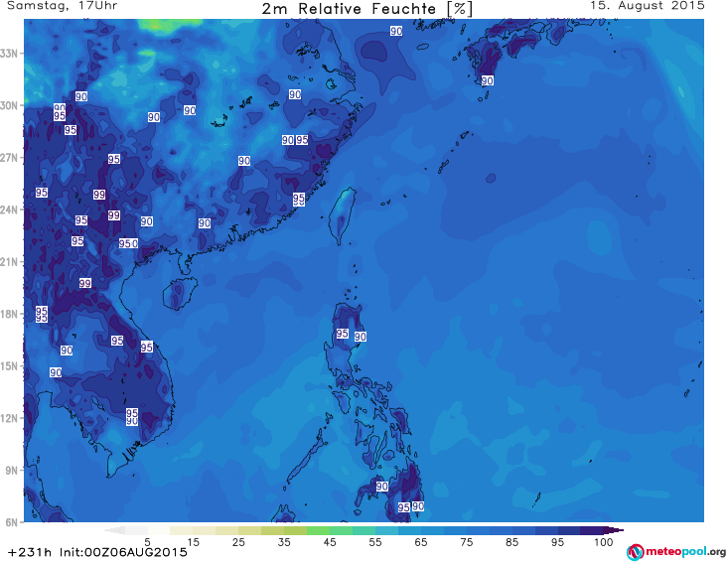Click the 18N latitude label
The height and width of the screenshot is (562, 728).
point(9,314)
